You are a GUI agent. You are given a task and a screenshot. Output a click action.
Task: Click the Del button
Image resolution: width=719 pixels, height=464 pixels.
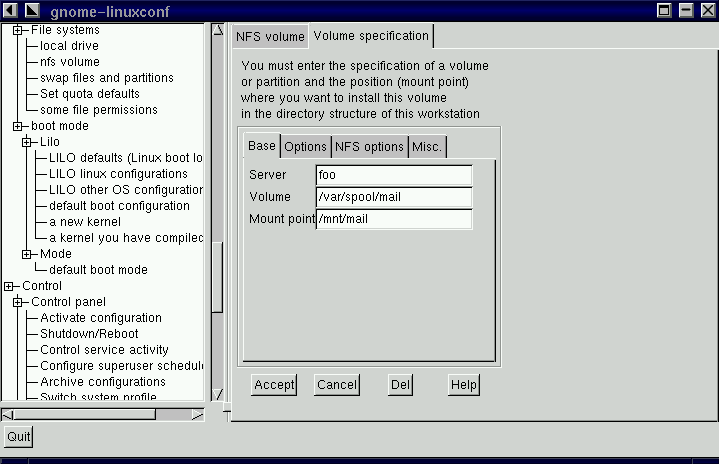coord(400,385)
